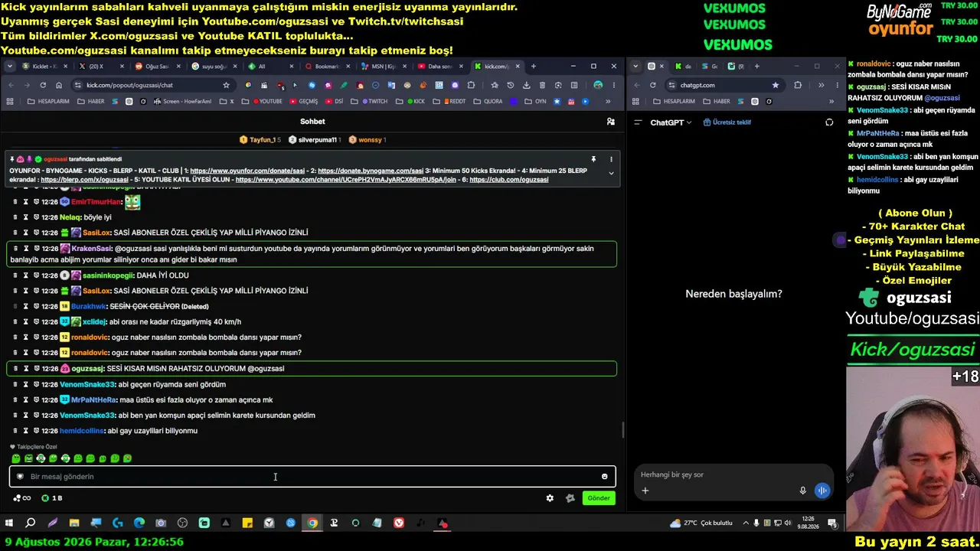Click the icon next to the chat settings gear

click(570, 498)
